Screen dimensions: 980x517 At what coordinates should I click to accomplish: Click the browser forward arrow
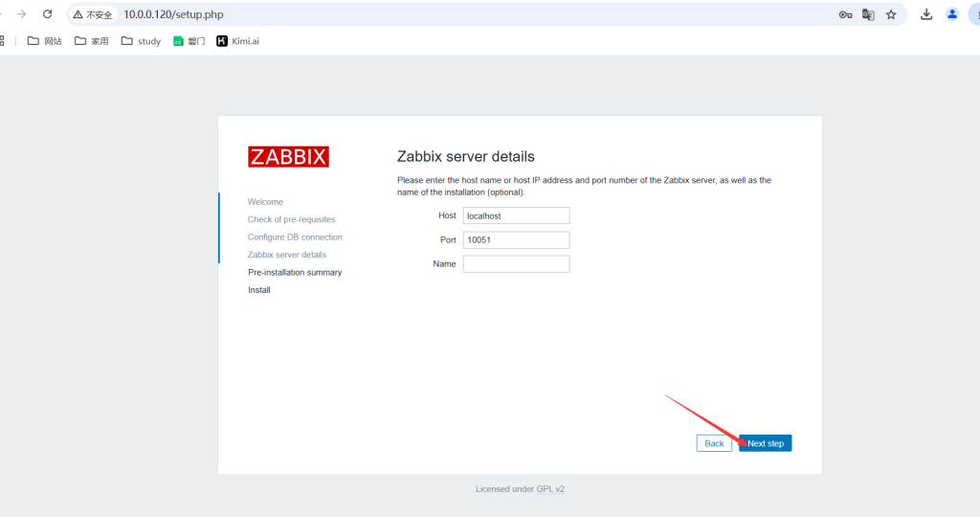click(x=21, y=14)
